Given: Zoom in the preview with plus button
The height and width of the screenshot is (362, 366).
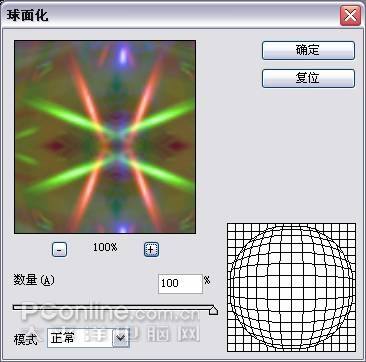Looking at the screenshot, I should pos(151,249).
